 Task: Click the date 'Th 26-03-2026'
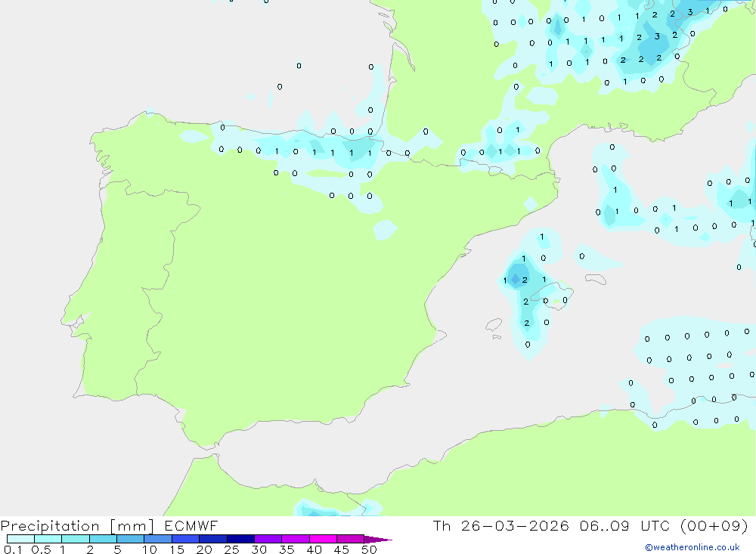(x=501, y=525)
